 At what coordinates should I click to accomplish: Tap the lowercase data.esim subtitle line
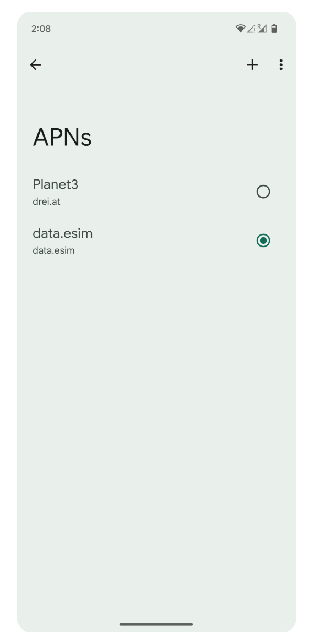click(x=53, y=250)
